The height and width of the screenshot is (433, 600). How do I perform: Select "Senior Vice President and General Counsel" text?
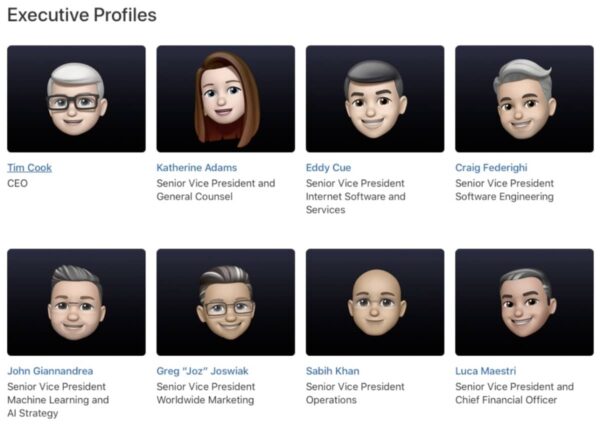(x=216, y=190)
